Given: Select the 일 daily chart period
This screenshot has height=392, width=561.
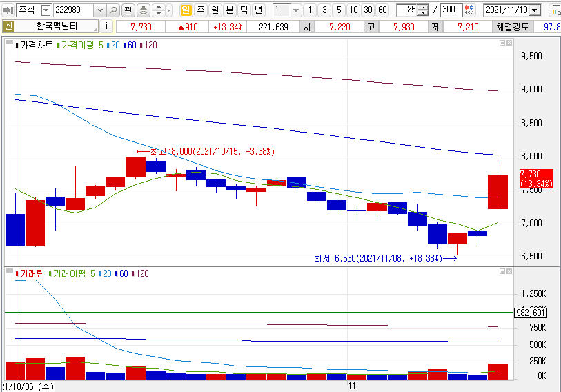Looking at the screenshot, I should click(x=186, y=10).
